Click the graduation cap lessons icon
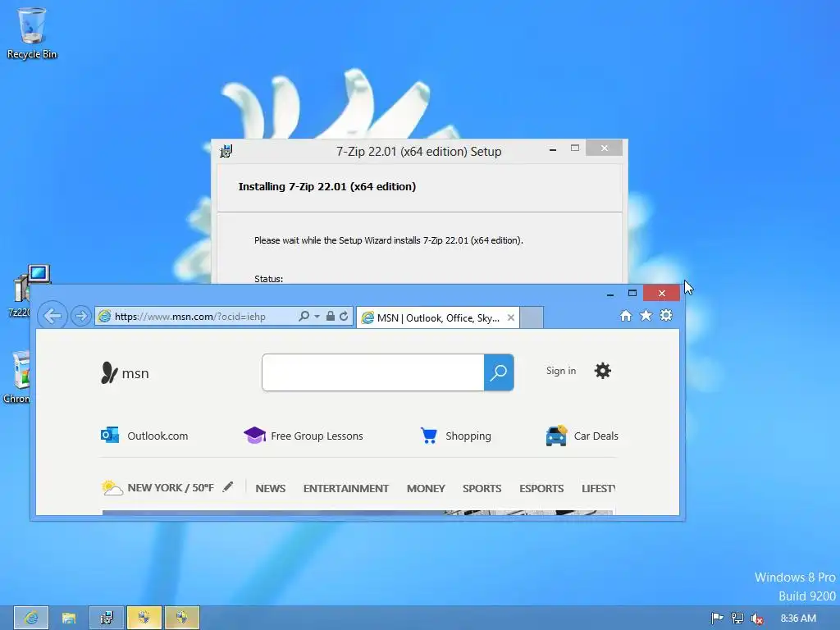This screenshot has width=840, height=630. pos(254,435)
